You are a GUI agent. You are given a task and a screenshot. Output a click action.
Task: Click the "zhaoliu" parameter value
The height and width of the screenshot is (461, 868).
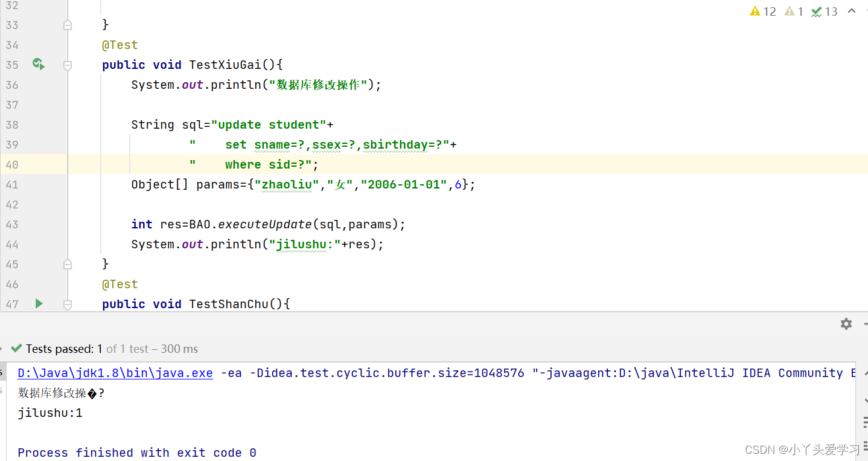pyautogui.click(x=287, y=184)
